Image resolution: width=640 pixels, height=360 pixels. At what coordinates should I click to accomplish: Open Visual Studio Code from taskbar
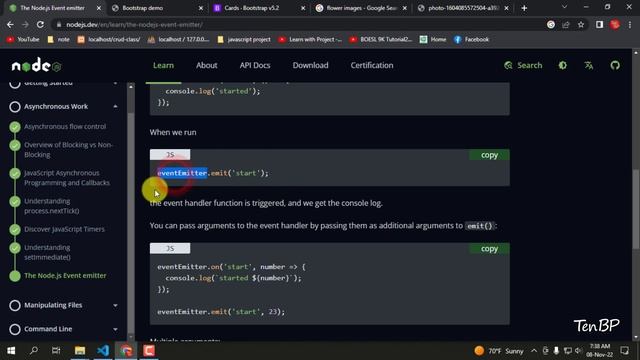(103, 351)
